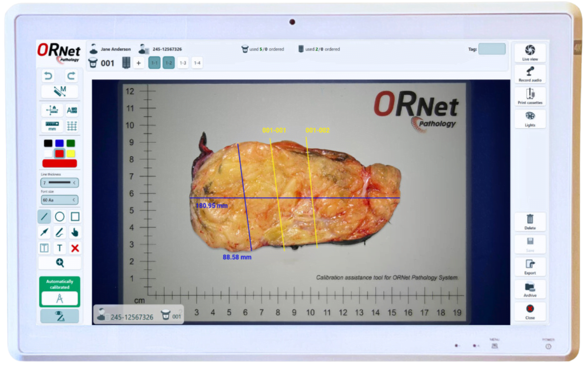Select the arrow annotation tool
Image resolution: width=588 pixels, height=368 pixels.
(x=44, y=232)
